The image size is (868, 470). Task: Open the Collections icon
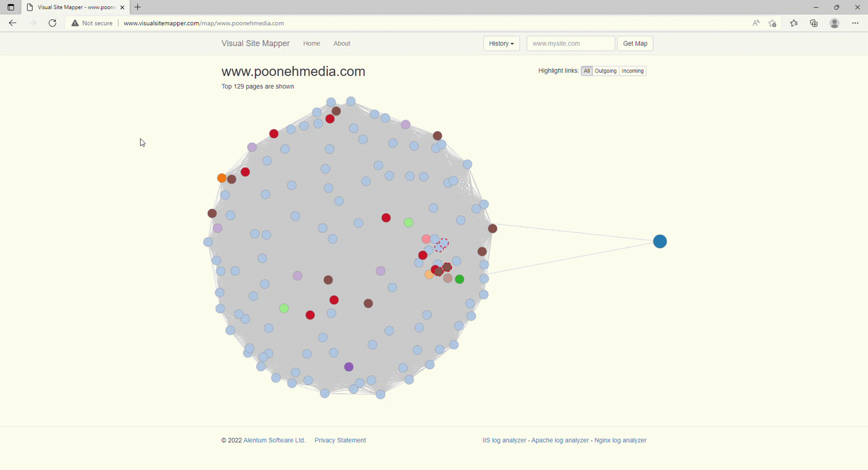814,23
